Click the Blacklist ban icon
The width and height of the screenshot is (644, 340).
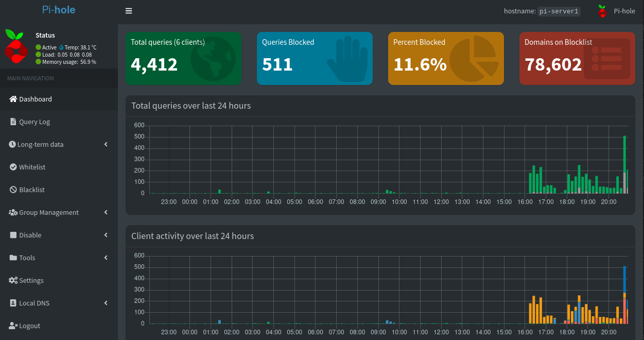pyautogui.click(x=13, y=190)
